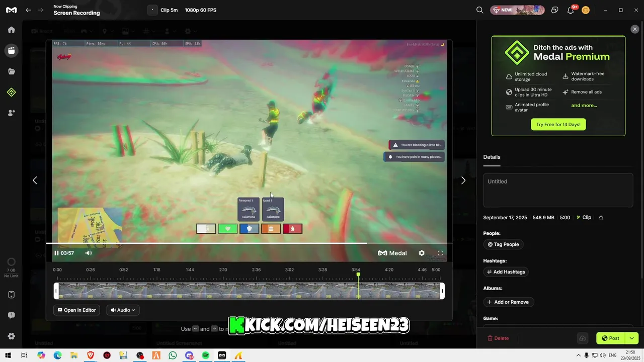The width and height of the screenshot is (644, 362).
Task: Open Microsoft Edge from the taskbar
Action: coord(57,355)
